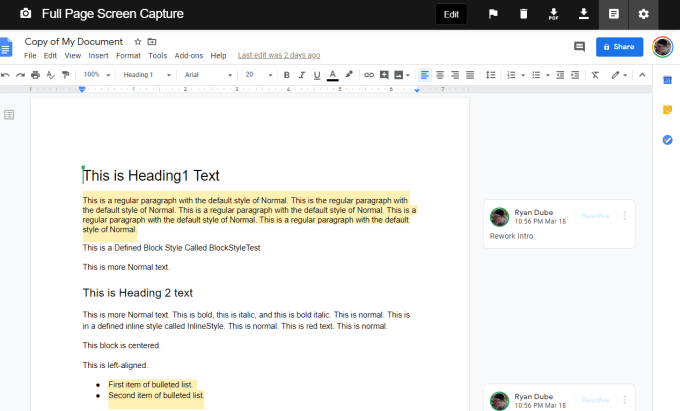Open the Heading 1 style dropdown
The height and width of the screenshot is (411, 680).
[146, 75]
